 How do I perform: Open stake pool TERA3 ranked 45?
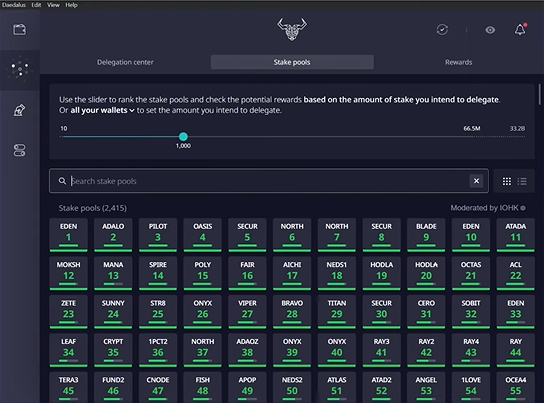(x=68, y=387)
